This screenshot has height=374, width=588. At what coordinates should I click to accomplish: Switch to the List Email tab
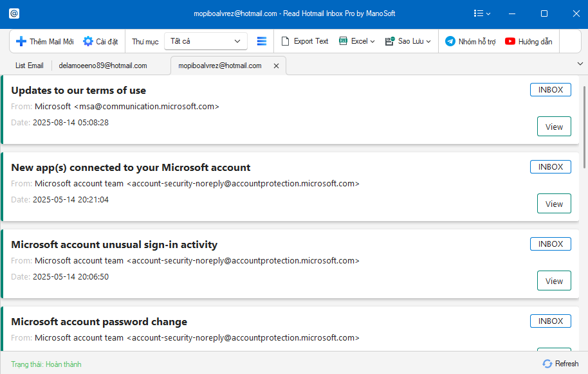click(29, 66)
